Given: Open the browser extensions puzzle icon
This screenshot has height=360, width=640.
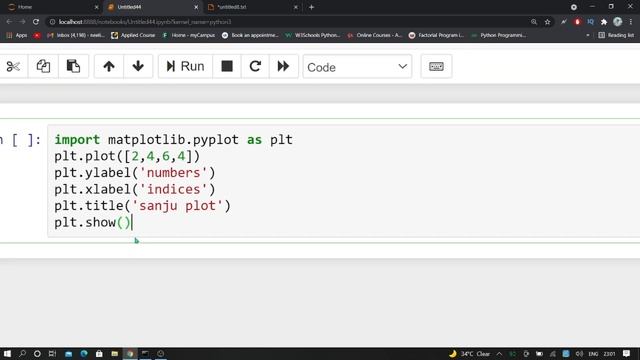Looking at the screenshot, I should [604, 22].
